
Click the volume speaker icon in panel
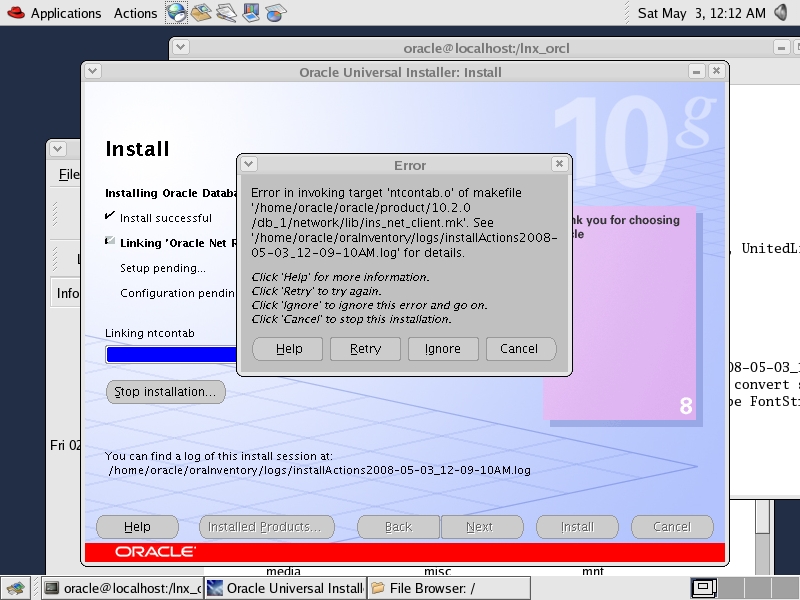[x=783, y=13]
